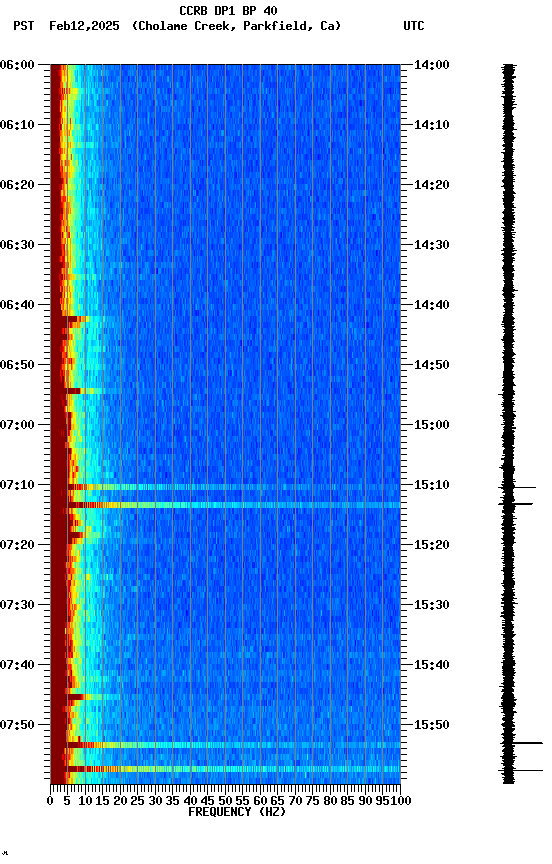Viewport: 552px width, 864px height.
Task: Click the seismogram spike near 15:13
Action: pos(516,504)
